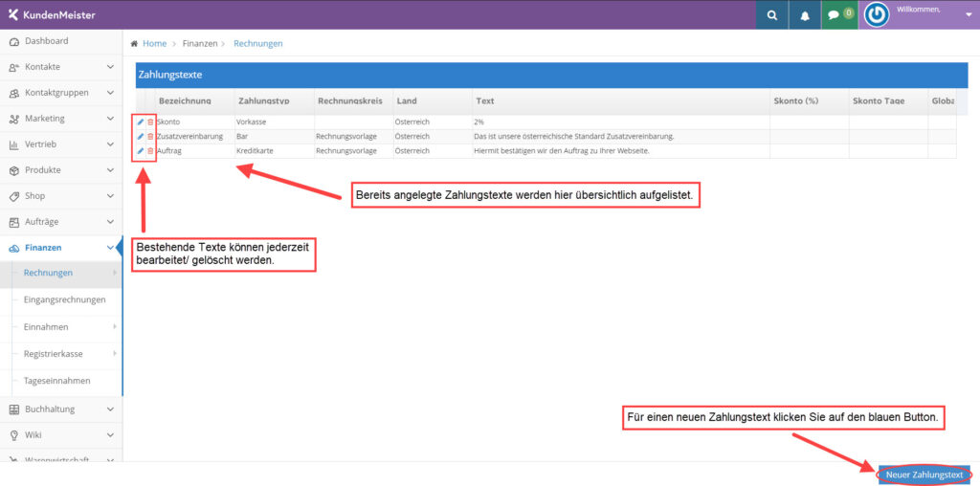Delete the Auftrag payment text
Image resolution: width=980 pixels, height=486 pixels.
pyautogui.click(x=150, y=150)
